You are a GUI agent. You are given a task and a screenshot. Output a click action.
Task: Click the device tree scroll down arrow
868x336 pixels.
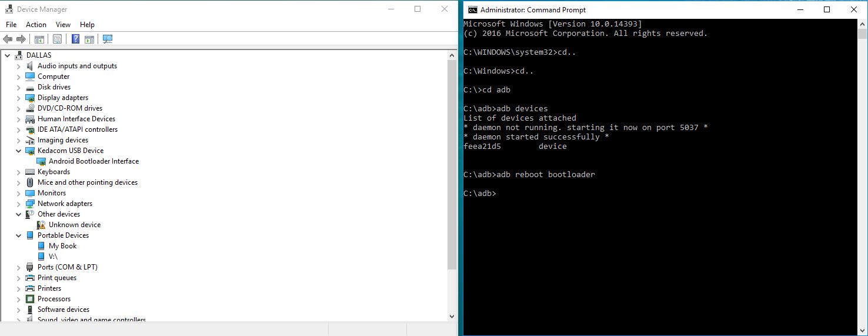[x=452, y=316]
